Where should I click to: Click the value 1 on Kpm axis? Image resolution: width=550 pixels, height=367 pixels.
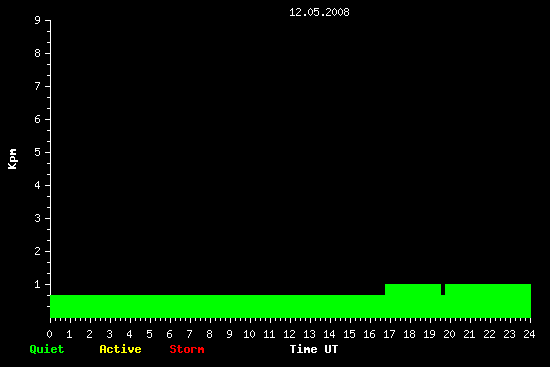tap(38, 284)
